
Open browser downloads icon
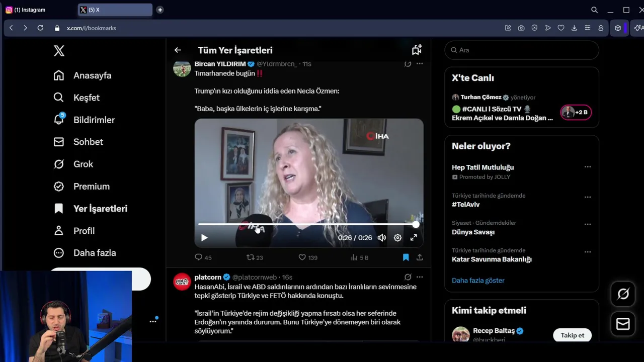pos(574,28)
